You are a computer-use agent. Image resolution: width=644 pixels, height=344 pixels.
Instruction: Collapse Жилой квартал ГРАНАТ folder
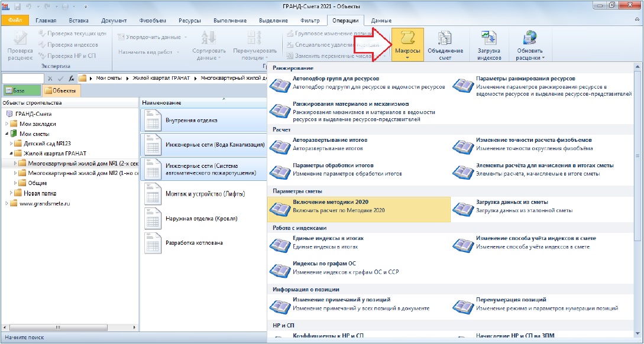click(11, 154)
